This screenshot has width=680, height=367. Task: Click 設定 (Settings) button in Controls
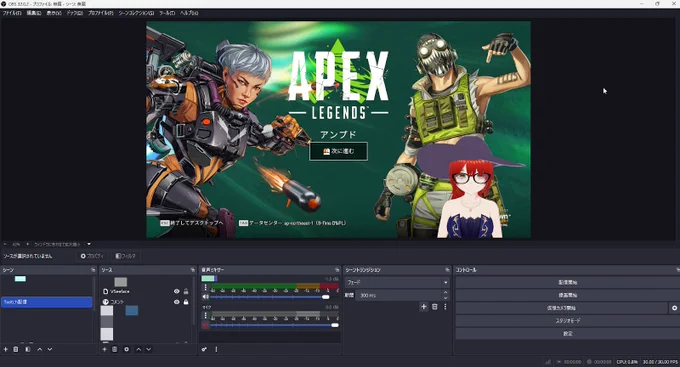(568, 334)
